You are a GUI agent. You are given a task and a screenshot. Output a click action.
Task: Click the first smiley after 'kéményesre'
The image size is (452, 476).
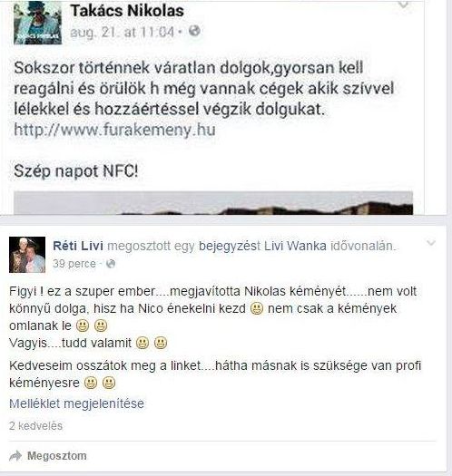[x=91, y=383]
